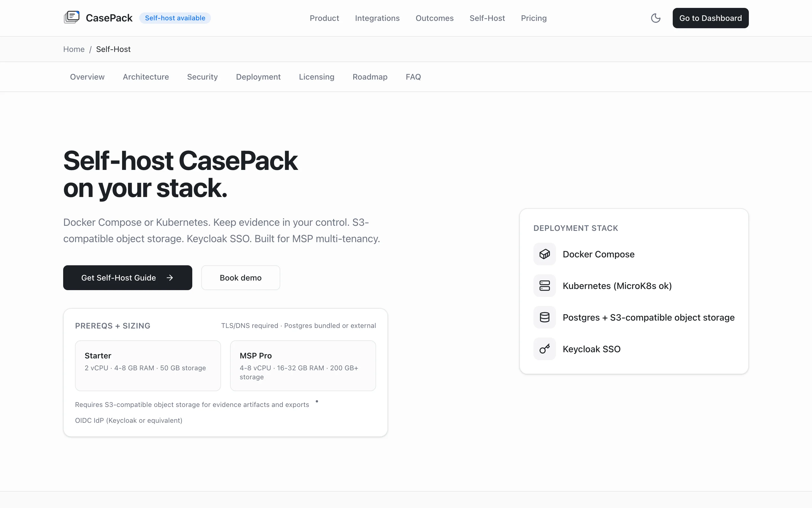Click OIDC IdP (Keycloak or equivalent) text
Image resolution: width=812 pixels, height=508 pixels.
129,420
